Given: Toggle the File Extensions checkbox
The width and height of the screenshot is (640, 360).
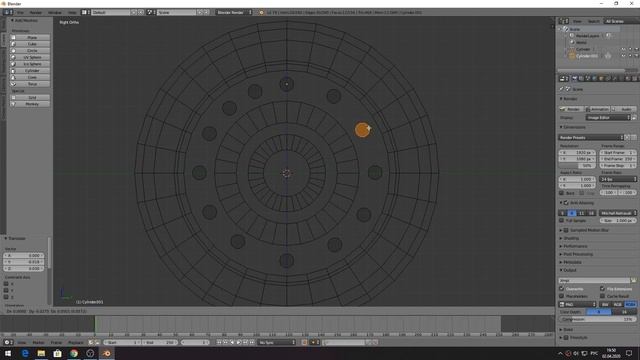Looking at the screenshot, I should coord(602,289).
